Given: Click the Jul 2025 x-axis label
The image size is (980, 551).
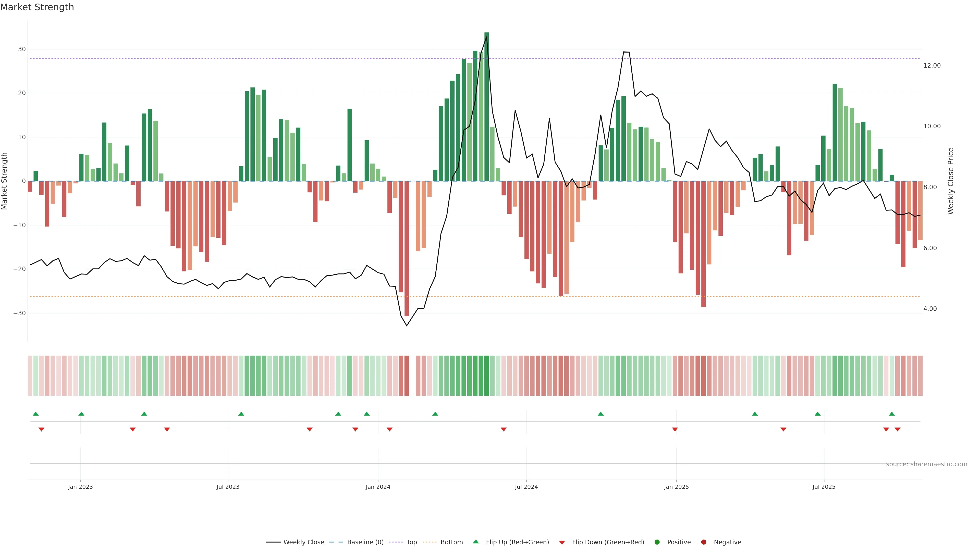Looking at the screenshot, I should (824, 487).
